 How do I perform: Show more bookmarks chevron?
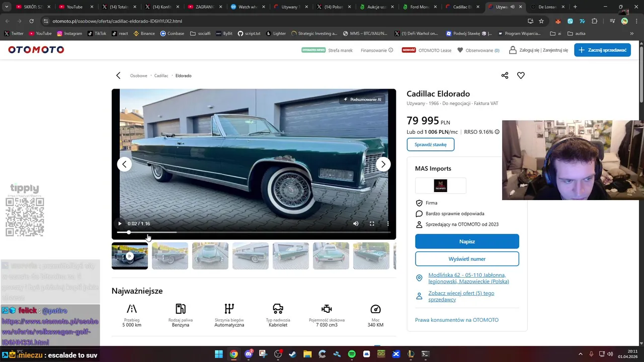(x=632, y=34)
